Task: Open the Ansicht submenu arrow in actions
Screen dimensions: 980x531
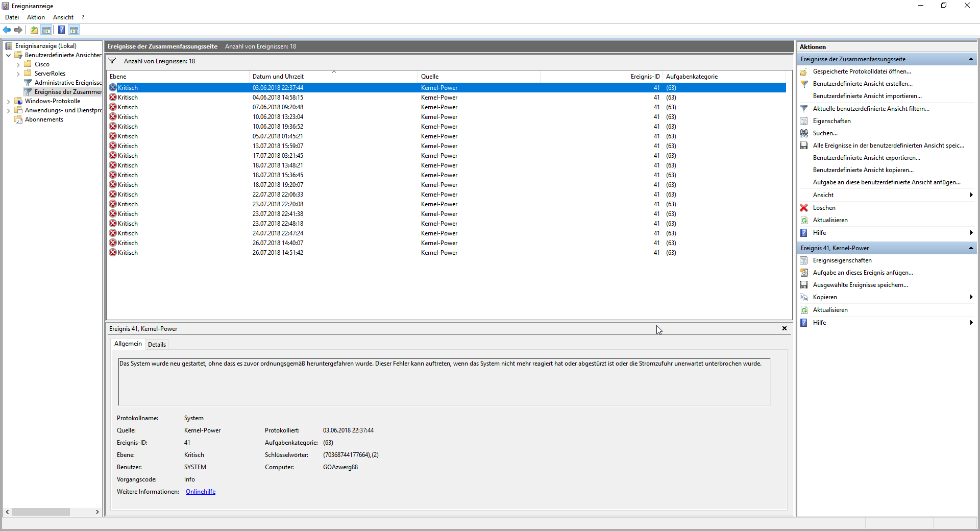Action: (971, 195)
